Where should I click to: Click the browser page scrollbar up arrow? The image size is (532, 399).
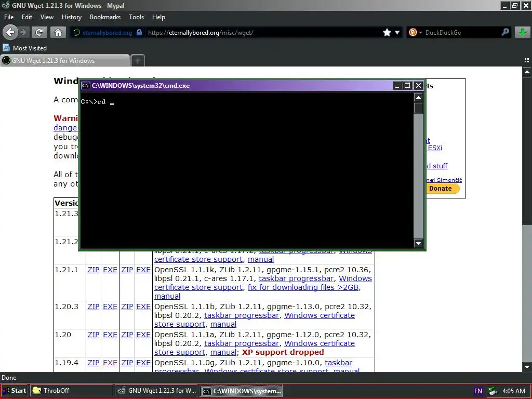527,72
